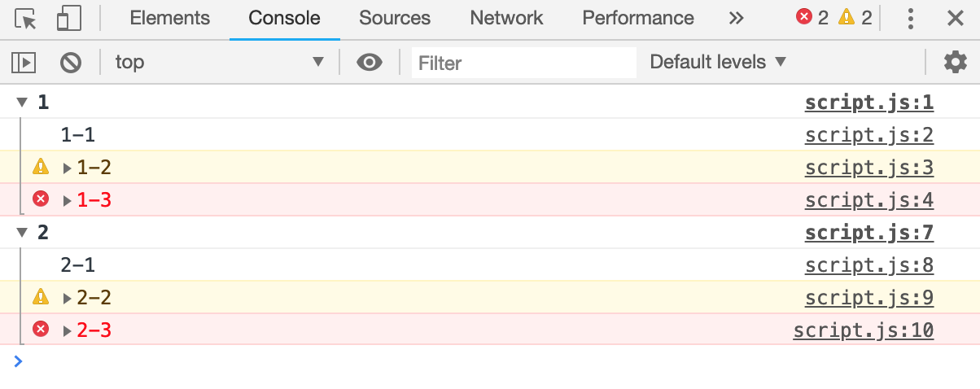Open the top JavaScript context dropdown
The width and height of the screenshot is (980, 389).
tap(218, 62)
